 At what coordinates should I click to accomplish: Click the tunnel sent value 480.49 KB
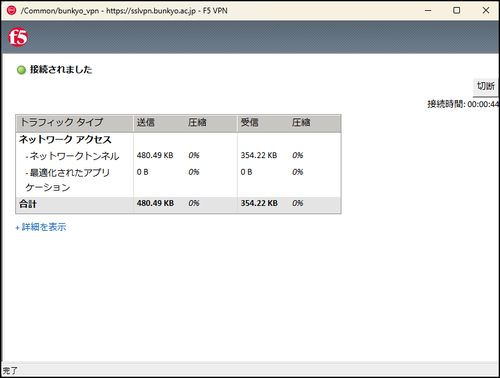pos(155,155)
